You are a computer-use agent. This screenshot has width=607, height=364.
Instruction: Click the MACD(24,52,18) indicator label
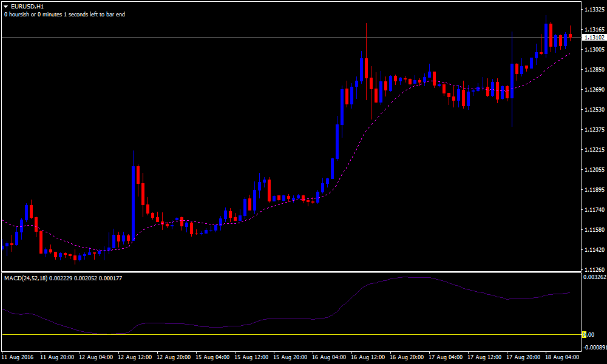(x=30, y=278)
